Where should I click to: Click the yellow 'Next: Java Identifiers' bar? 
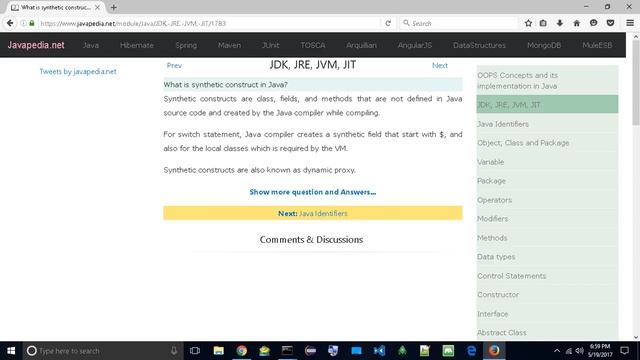[x=313, y=213]
